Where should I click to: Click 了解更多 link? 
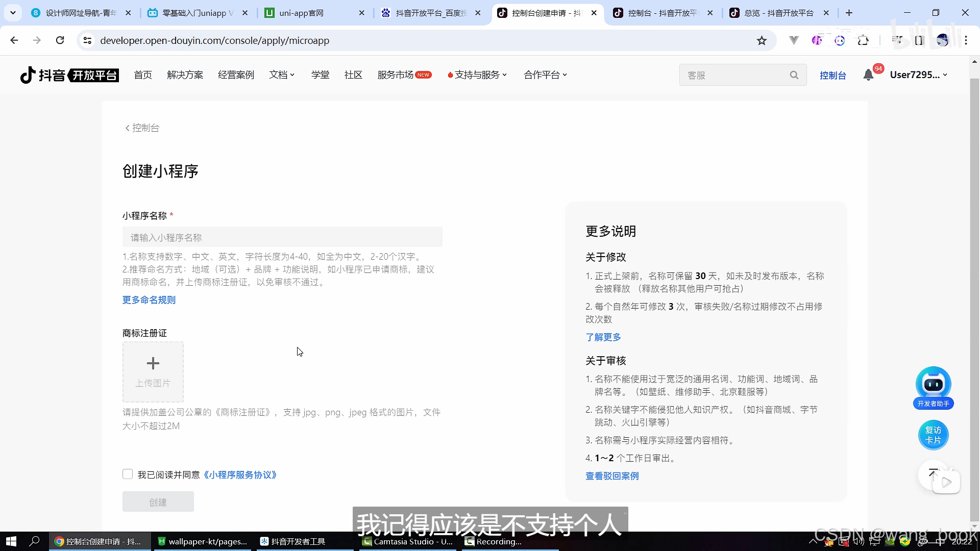603,337
